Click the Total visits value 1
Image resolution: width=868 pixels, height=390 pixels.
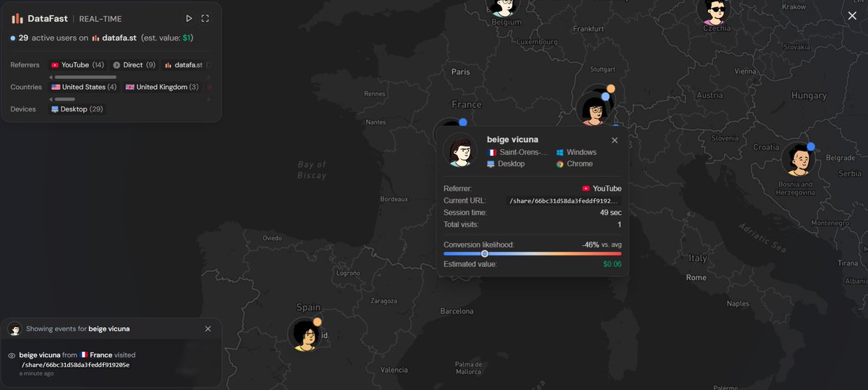click(619, 225)
